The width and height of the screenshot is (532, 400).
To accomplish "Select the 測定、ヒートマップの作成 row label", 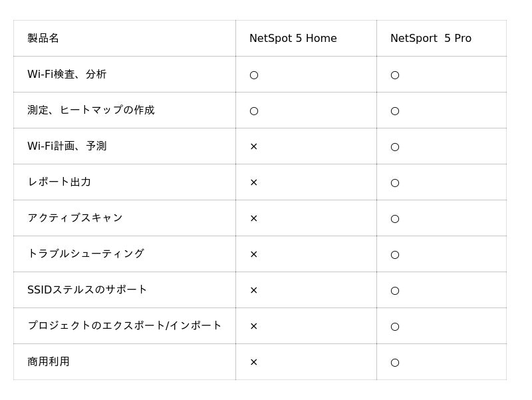I will pyautogui.click(x=90, y=110).
